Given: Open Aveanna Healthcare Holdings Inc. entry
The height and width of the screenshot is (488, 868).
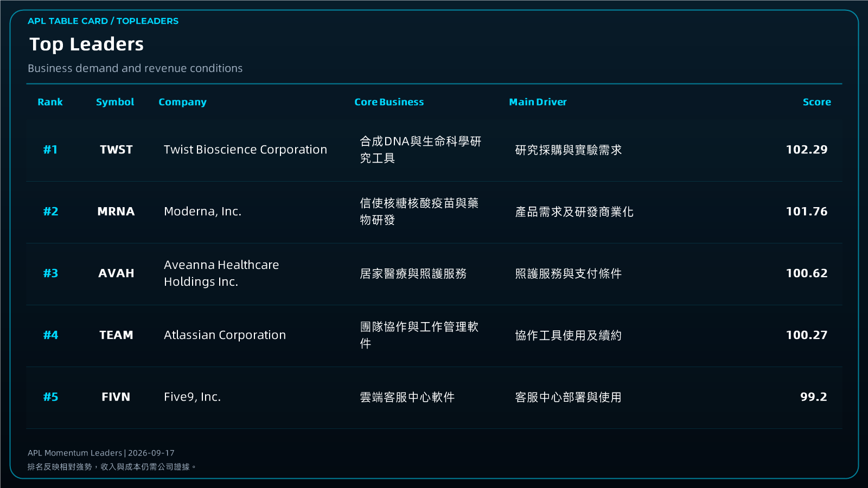Looking at the screenshot, I should coord(221,273).
